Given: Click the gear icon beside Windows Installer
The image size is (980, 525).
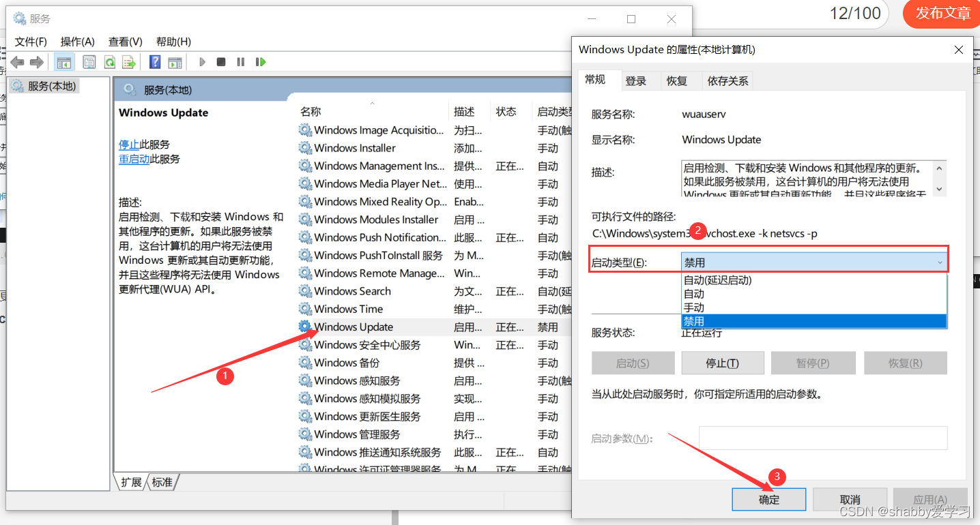Looking at the screenshot, I should coord(305,148).
